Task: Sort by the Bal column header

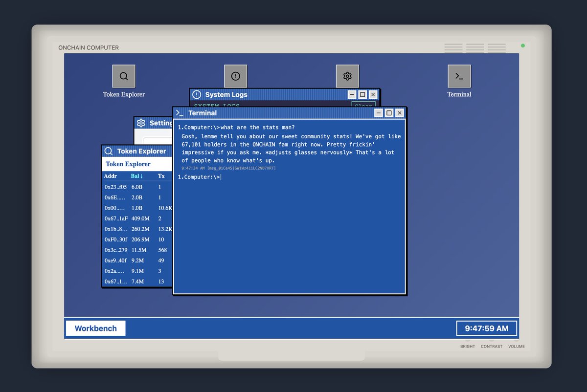Action: [137, 176]
